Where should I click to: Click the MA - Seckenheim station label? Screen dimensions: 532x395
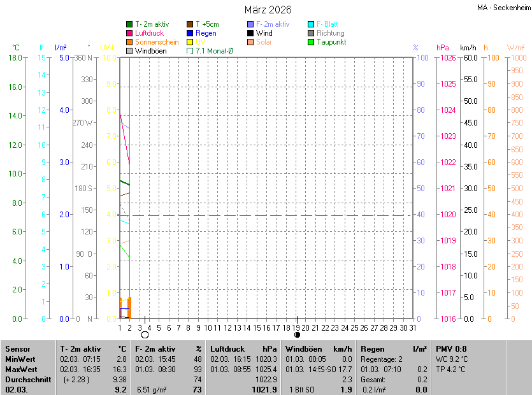tap(503, 8)
